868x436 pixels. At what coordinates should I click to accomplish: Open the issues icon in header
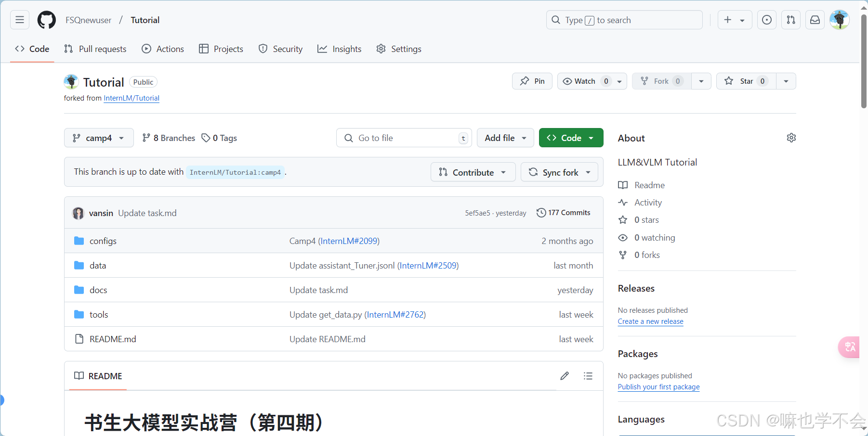(767, 20)
